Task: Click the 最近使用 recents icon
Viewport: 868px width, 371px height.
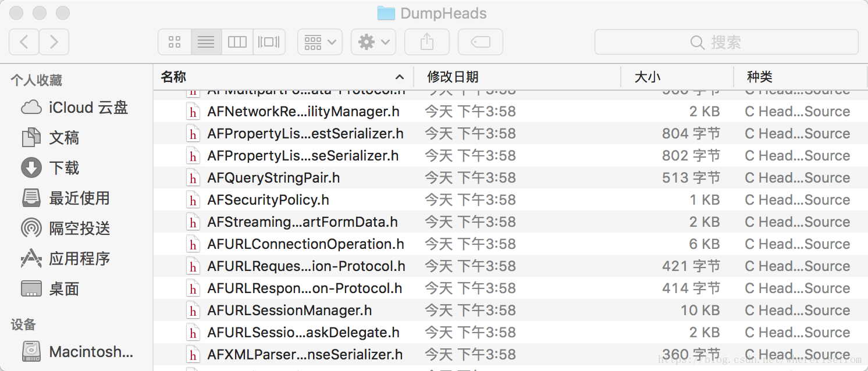Action: (31, 198)
